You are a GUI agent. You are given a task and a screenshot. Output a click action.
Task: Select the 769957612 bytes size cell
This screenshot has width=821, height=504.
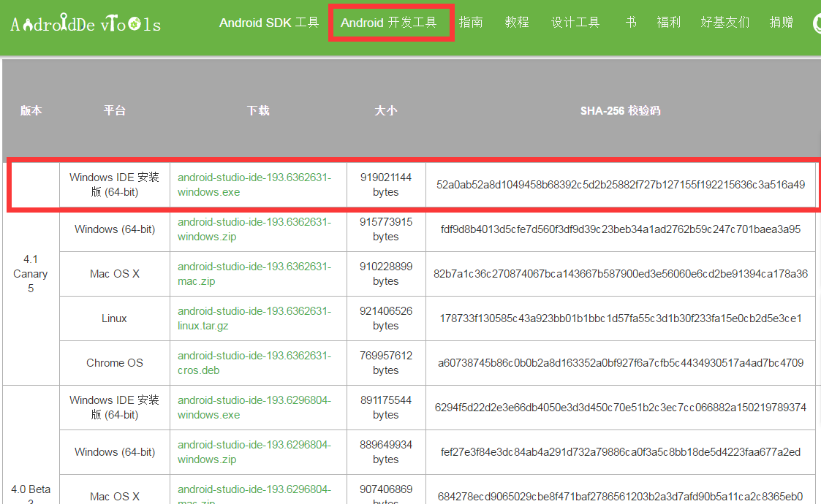coord(386,363)
